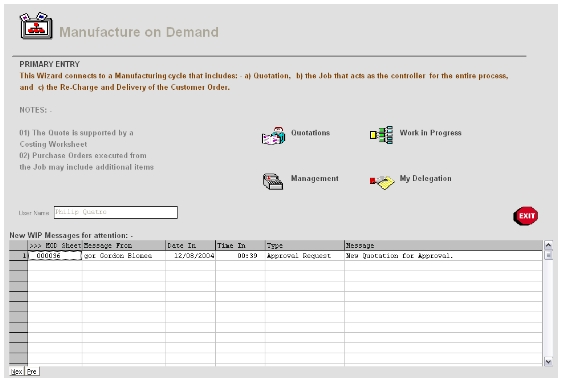567x383 pixels.
Task: Open the My Delegation note icon
Action: (x=382, y=182)
